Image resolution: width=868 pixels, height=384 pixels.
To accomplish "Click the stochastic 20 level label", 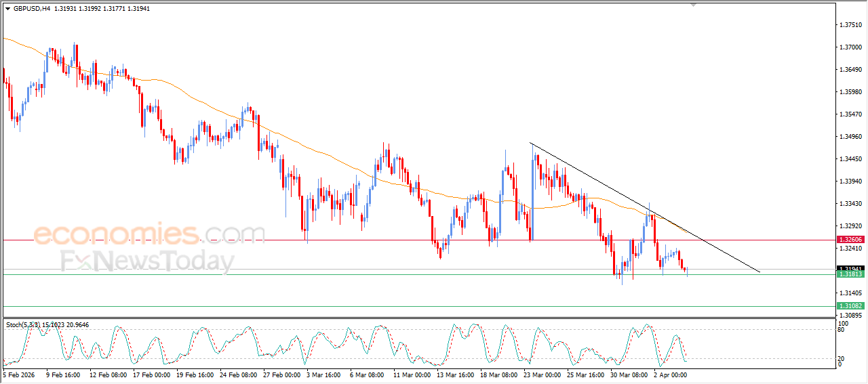I will (842, 358).
